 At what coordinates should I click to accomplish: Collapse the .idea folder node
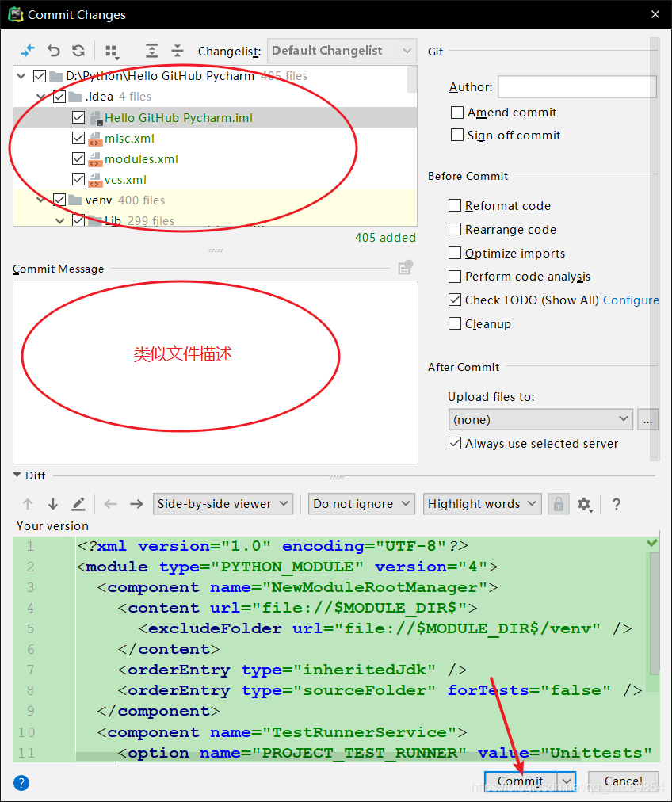(x=41, y=97)
